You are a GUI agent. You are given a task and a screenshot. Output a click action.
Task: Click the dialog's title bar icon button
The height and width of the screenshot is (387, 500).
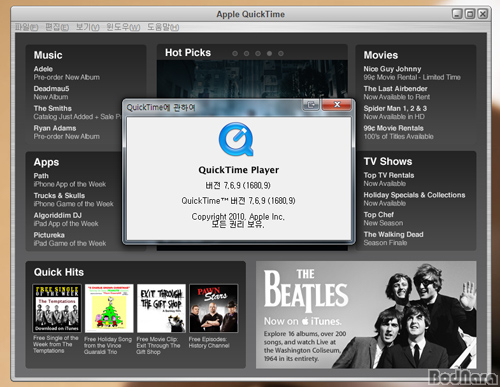[x=311, y=105]
